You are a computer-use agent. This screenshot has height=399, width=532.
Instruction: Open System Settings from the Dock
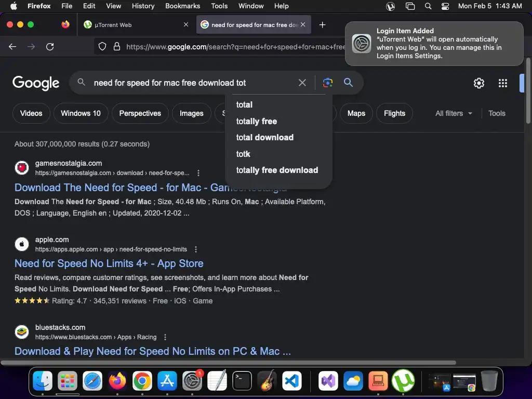192,381
